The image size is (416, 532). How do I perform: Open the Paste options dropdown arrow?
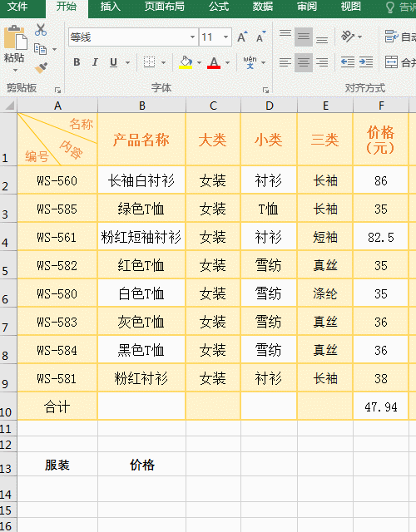point(15,70)
